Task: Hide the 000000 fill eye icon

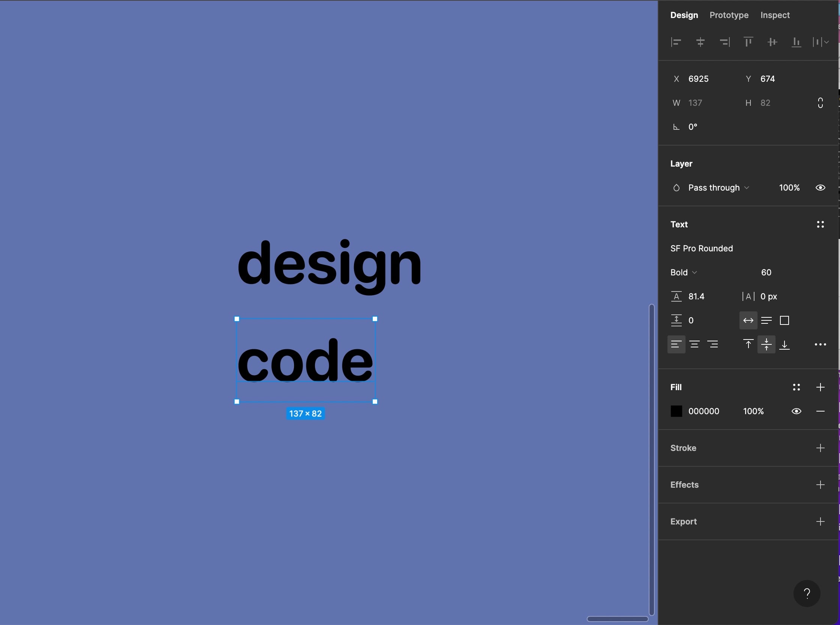Action: click(796, 411)
